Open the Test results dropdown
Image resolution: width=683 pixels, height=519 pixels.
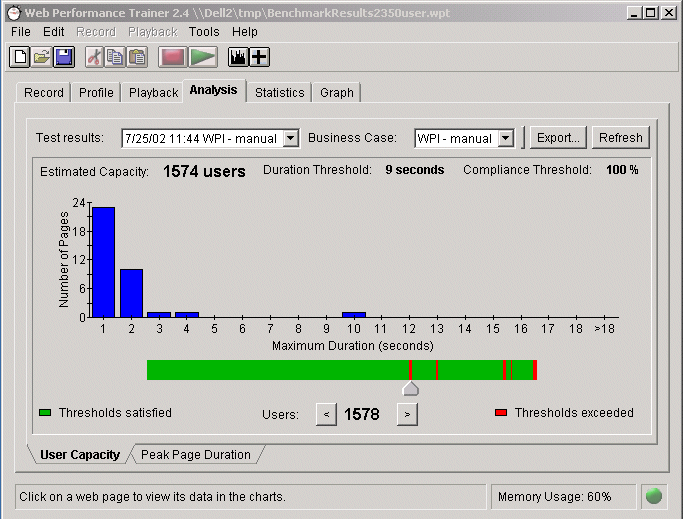click(x=290, y=138)
